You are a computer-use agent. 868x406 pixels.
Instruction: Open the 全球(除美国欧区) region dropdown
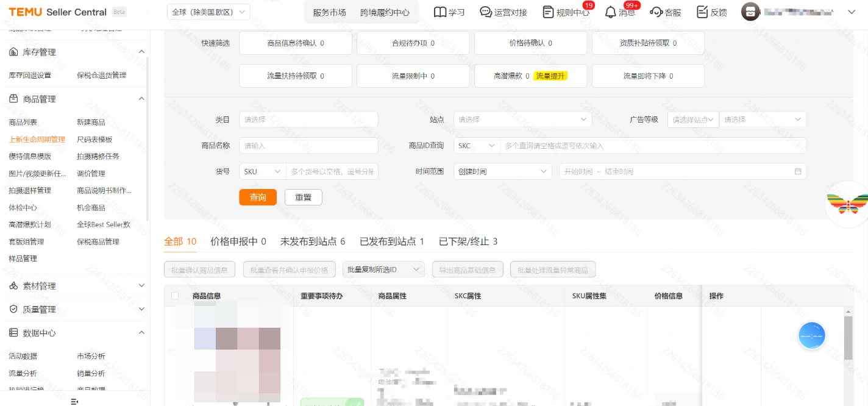pyautogui.click(x=208, y=12)
